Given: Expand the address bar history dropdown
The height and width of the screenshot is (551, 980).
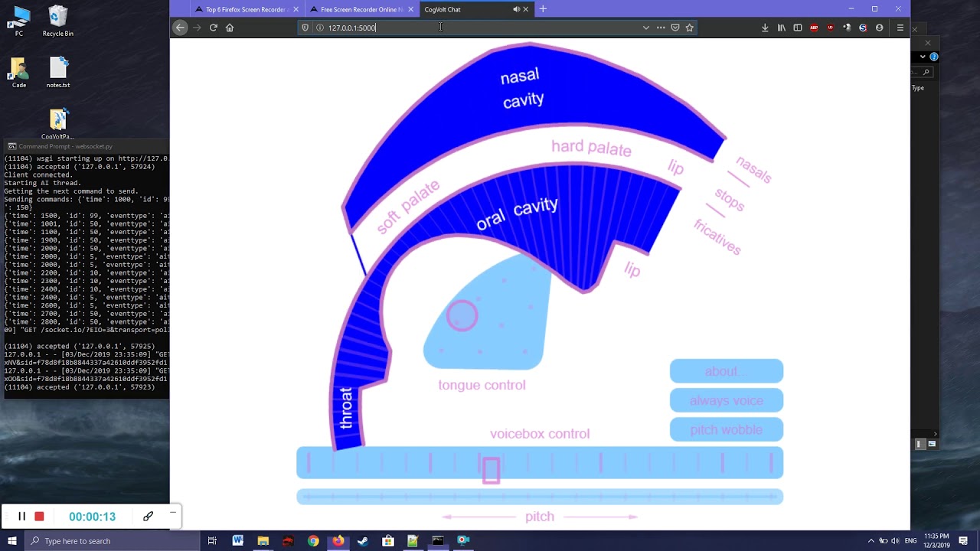Looking at the screenshot, I should [645, 28].
